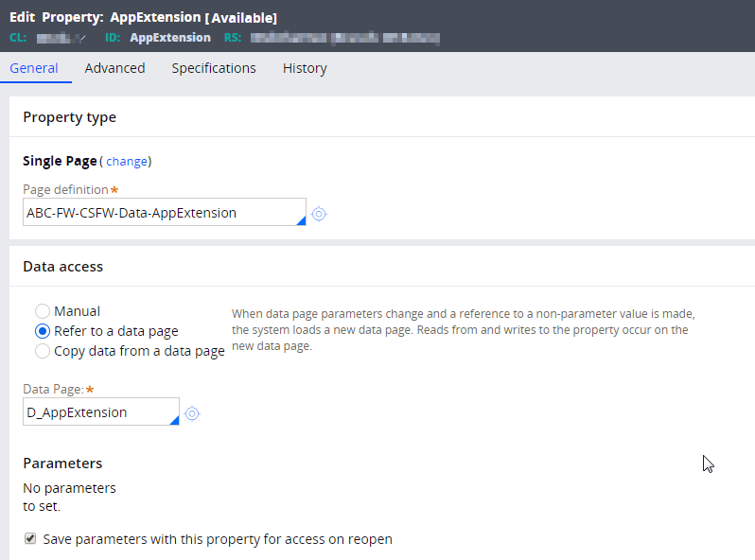
Task: Select Refer to a data page option
Action: point(43,331)
